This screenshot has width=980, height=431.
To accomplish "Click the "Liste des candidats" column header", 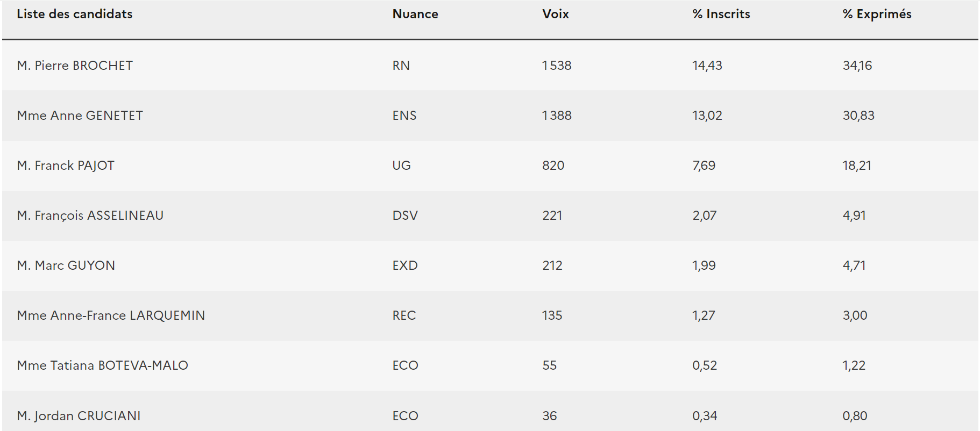I will pyautogui.click(x=74, y=15).
